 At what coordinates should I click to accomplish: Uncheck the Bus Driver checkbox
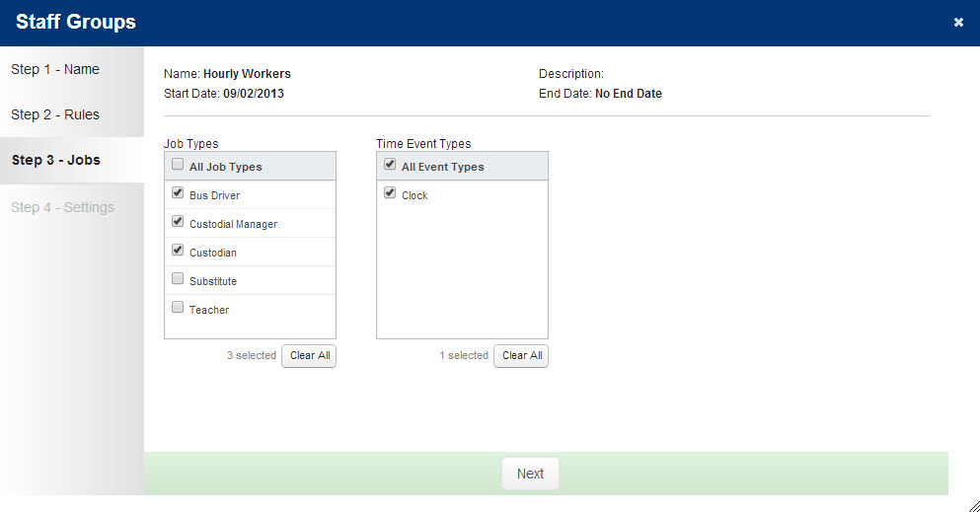tap(178, 192)
